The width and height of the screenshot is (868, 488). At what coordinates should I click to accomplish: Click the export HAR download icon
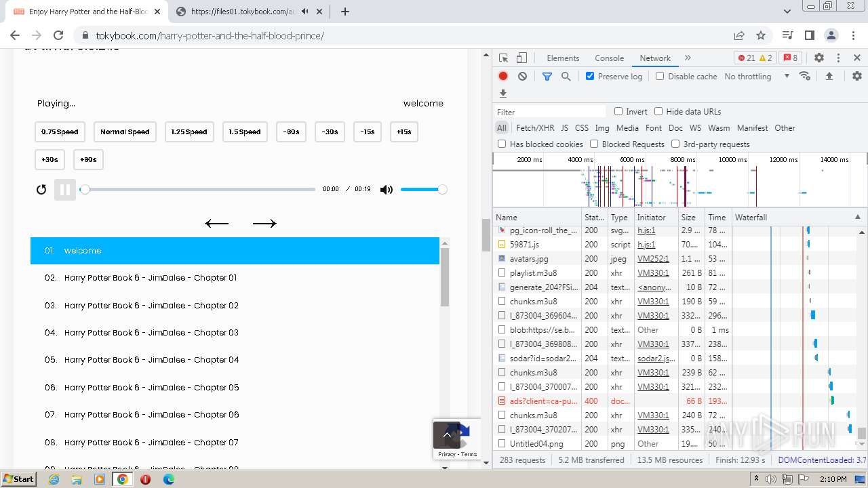(503, 94)
